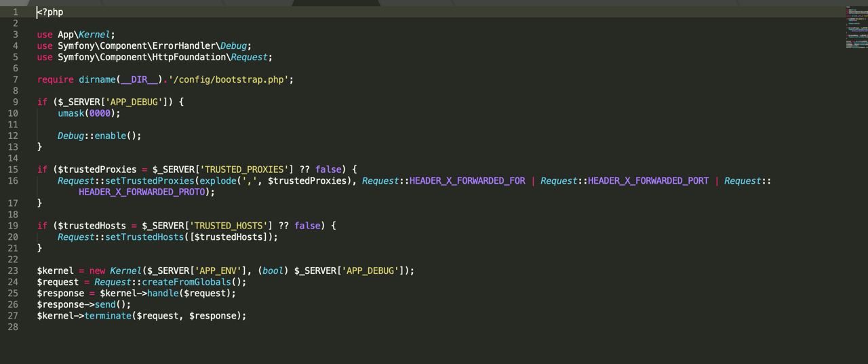Click the "createFromGlobals" method name
The height and width of the screenshot is (364, 868).
[186, 282]
